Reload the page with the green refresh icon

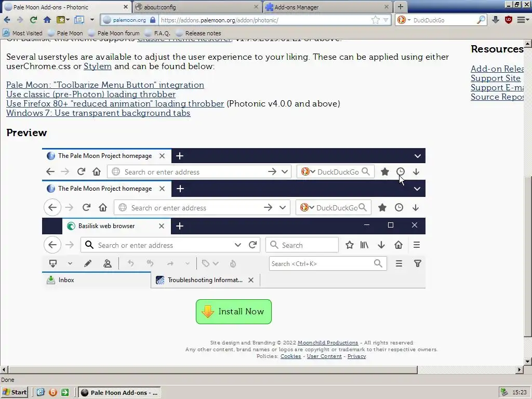tap(33, 20)
